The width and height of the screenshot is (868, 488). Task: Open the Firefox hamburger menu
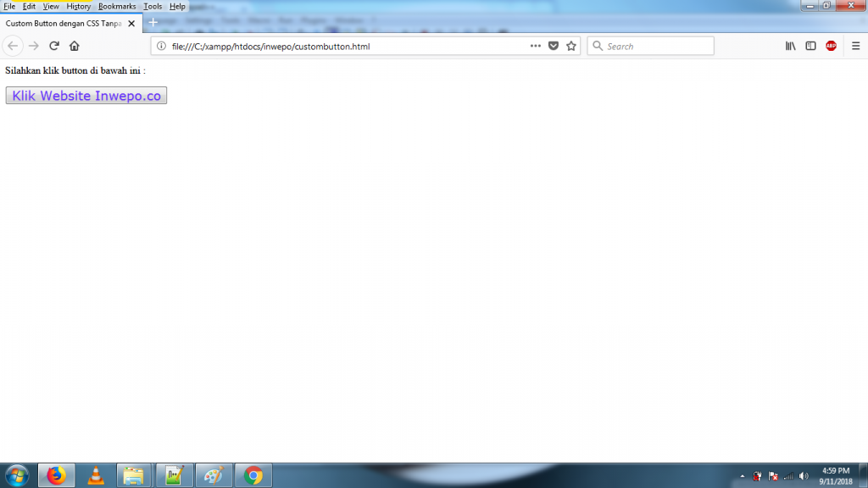click(856, 46)
